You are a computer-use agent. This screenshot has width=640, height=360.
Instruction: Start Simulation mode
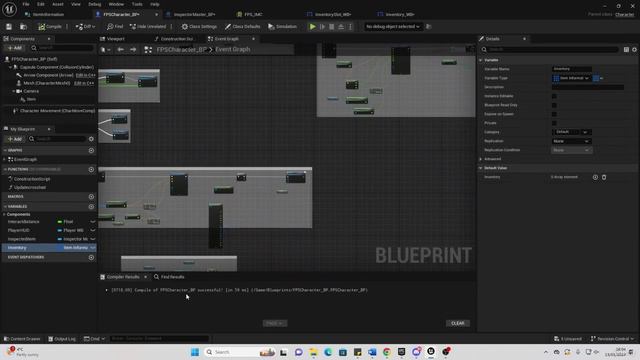(282, 27)
